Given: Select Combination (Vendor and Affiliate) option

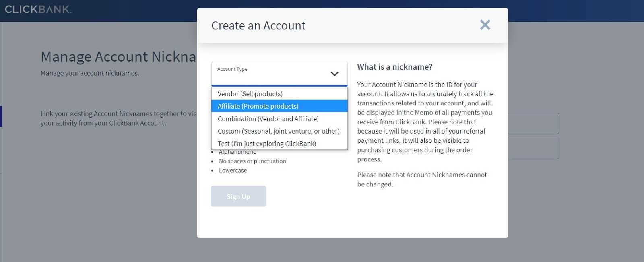Looking at the screenshot, I should tap(279, 119).
